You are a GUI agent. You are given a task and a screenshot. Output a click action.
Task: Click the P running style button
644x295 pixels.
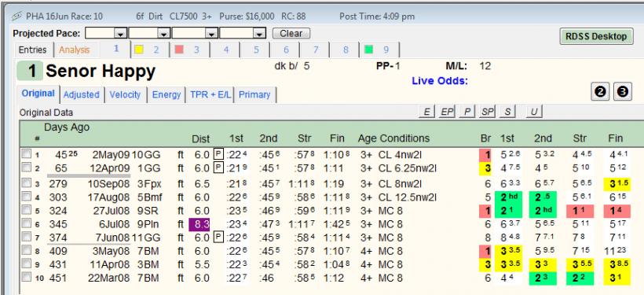pyautogui.click(x=467, y=112)
